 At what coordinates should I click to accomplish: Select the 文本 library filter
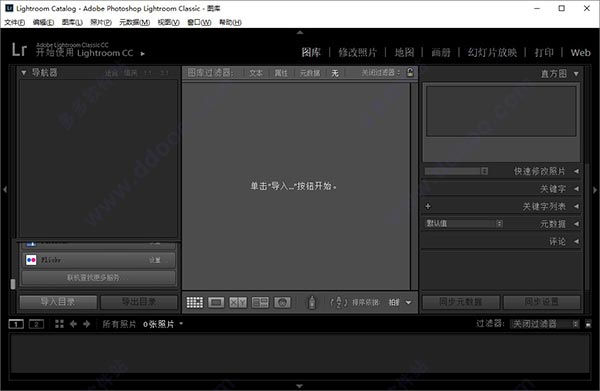pos(256,73)
